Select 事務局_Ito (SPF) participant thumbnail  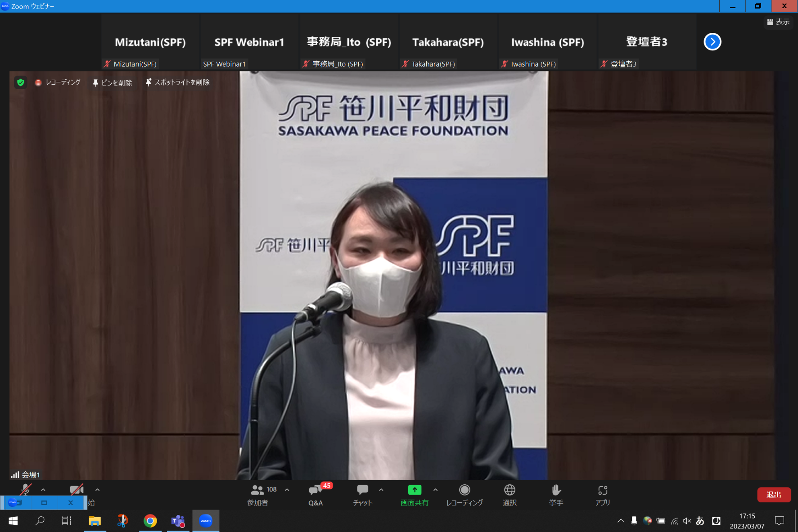pyautogui.click(x=349, y=42)
